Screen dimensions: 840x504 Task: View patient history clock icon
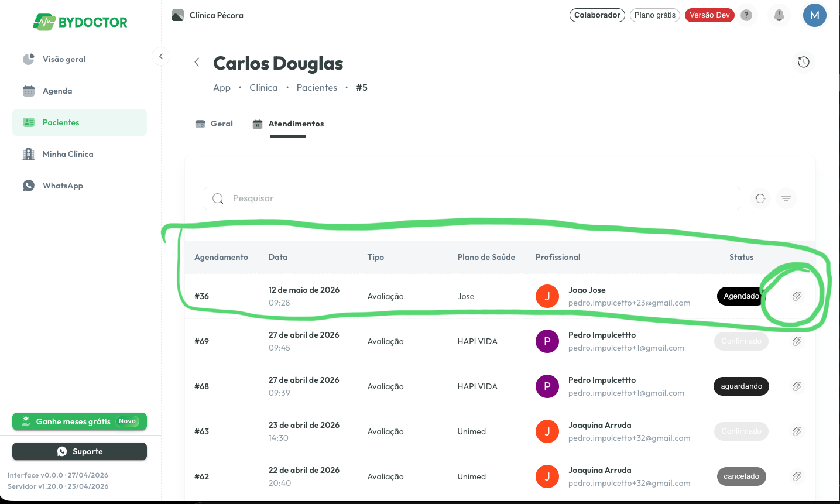click(804, 62)
